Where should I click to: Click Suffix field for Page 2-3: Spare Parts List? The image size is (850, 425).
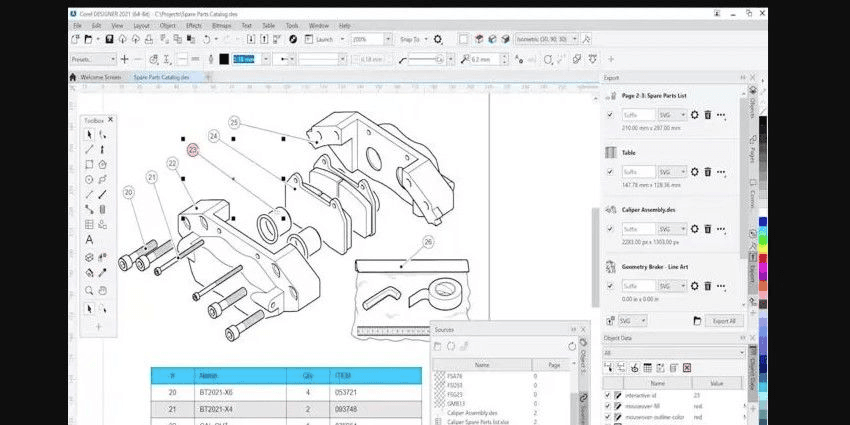pos(639,115)
